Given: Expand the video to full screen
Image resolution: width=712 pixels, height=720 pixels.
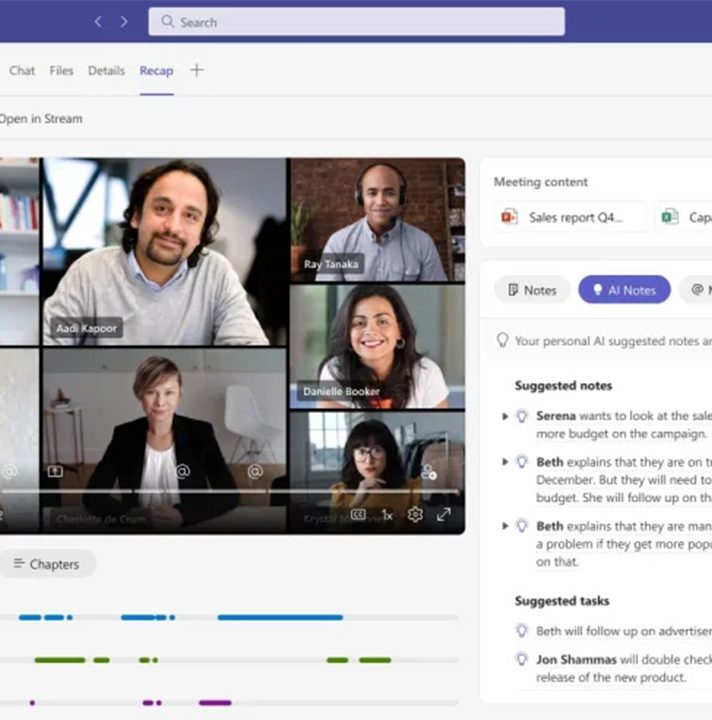Looking at the screenshot, I should click(443, 515).
